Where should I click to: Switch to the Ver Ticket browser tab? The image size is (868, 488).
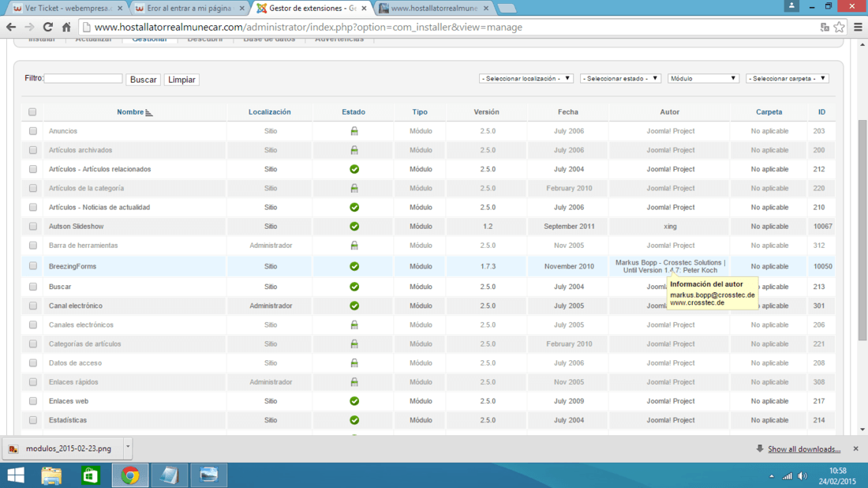coord(68,9)
